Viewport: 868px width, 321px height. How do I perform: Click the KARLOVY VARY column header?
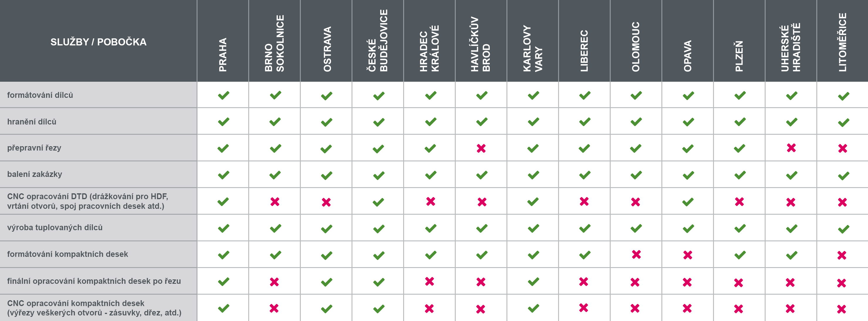pyautogui.click(x=533, y=49)
